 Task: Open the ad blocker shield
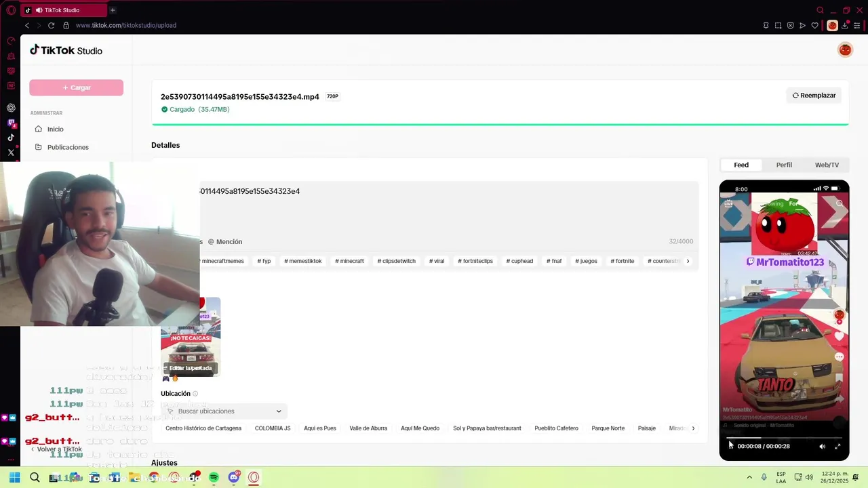(x=790, y=25)
